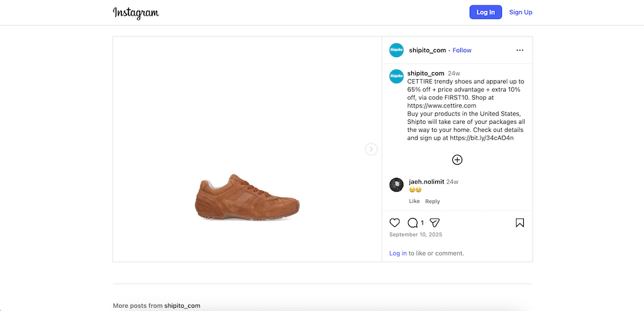Share the post with paper plane icon

click(435, 223)
